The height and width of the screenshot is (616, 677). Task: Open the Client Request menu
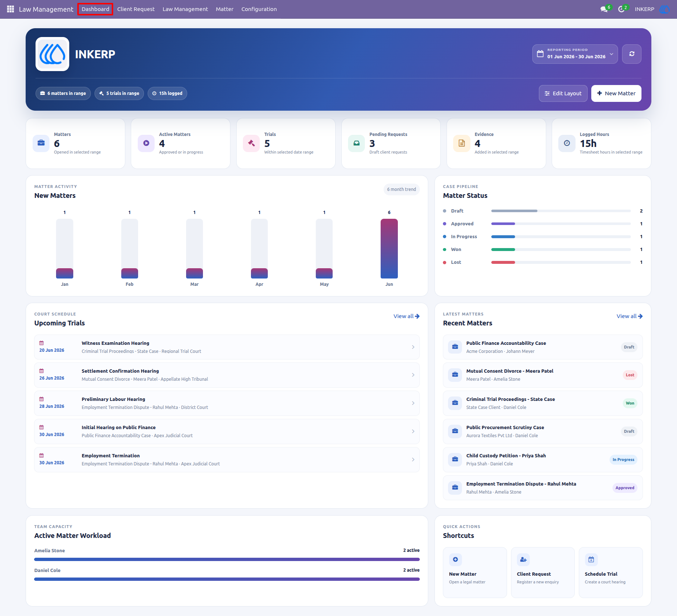point(136,9)
